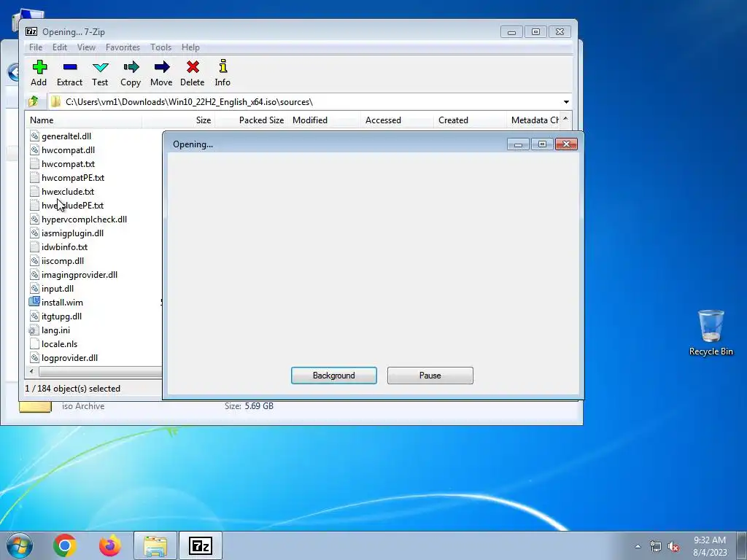Viewport: 747px width, 560px height.
Task: Select itgtupg.dll in the list
Action: click(x=61, y=316)
